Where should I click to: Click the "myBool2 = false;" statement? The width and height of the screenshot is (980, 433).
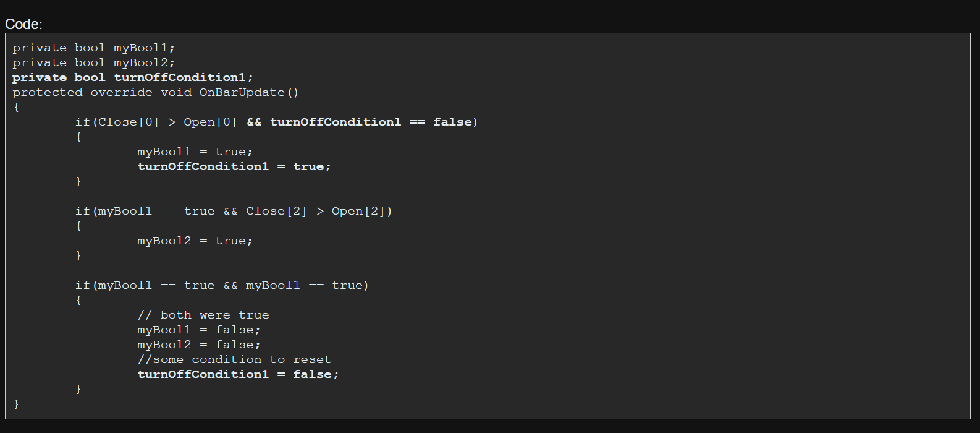click(198, 345)
